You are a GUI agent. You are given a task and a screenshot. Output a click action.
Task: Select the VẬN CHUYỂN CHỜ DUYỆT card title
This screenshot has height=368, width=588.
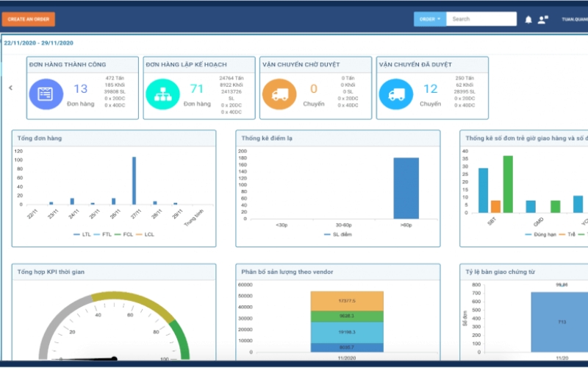coord(301,65)
